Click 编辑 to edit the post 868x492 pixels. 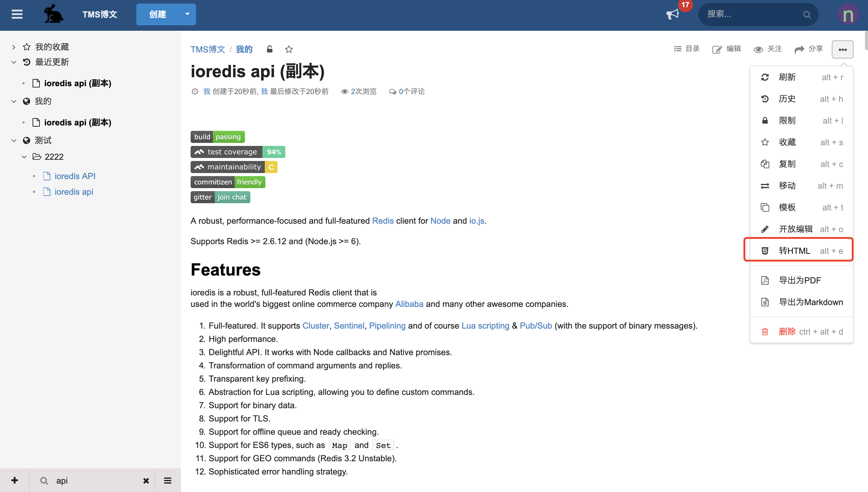[726, 49]
